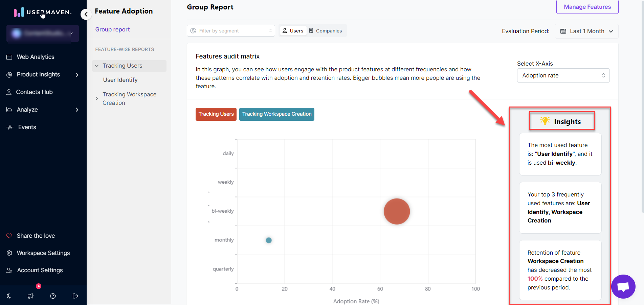Log out with the sign-out icon
The width and height of the screenshot is (644, 305).
[75, 296]
